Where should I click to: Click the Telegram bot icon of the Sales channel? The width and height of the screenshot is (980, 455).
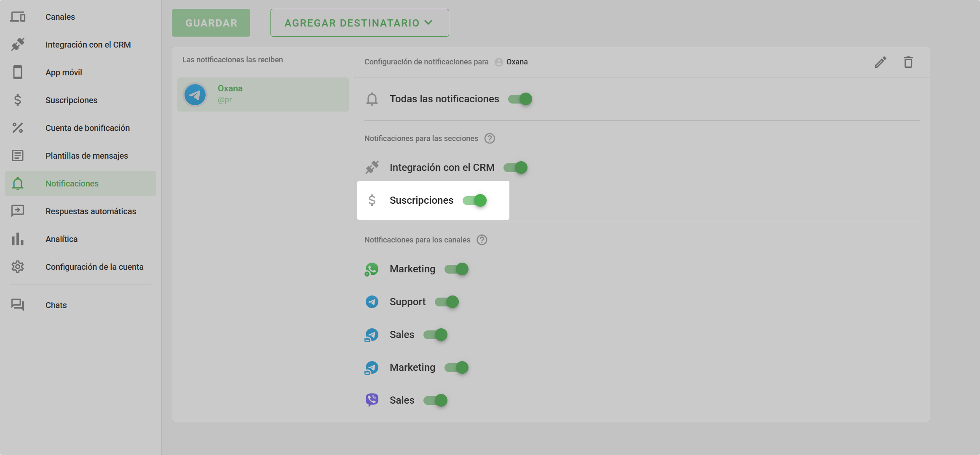[x=372, y=335]
